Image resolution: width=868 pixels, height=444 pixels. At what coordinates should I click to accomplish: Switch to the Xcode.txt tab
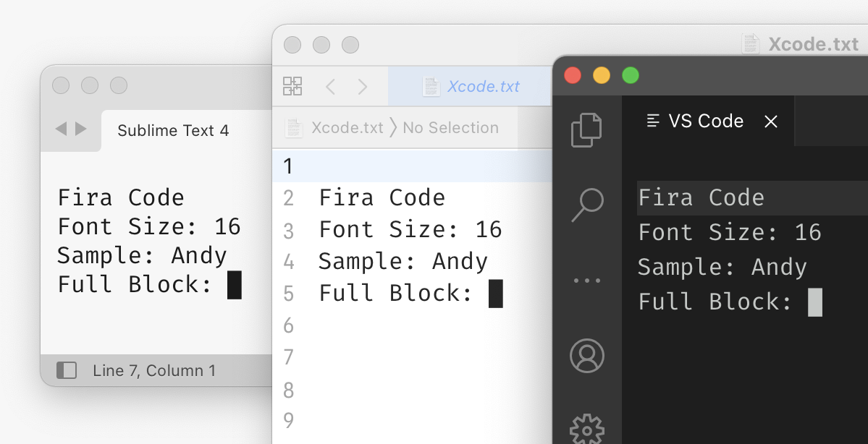pos(483,86)
